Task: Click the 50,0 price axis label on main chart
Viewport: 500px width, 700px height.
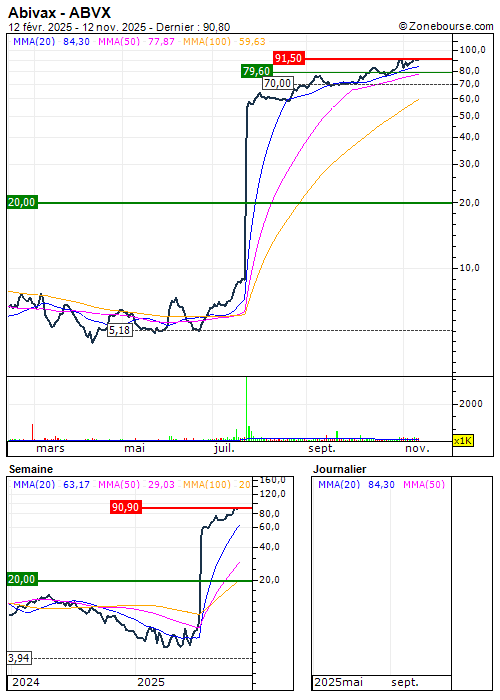Action: click(469, 116)
